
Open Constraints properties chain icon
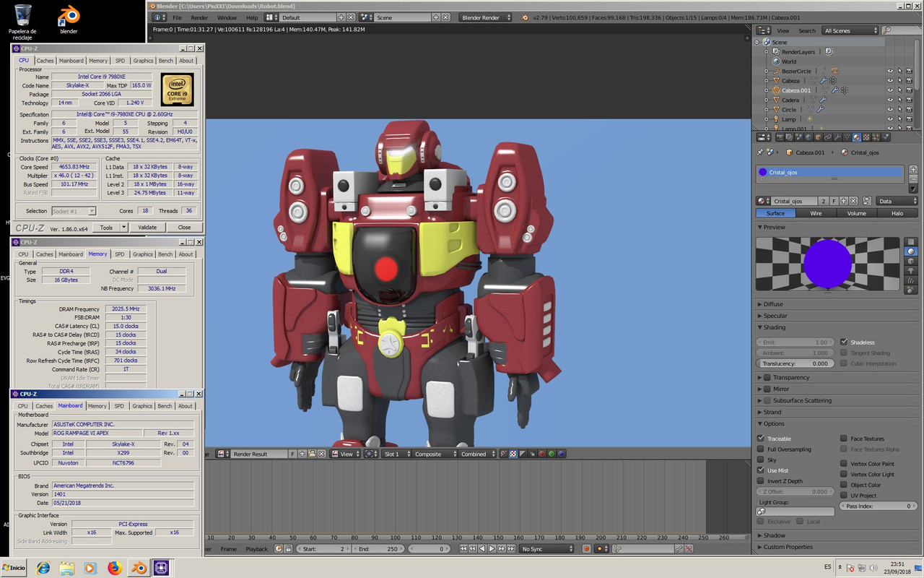click(x=828, y=137)
